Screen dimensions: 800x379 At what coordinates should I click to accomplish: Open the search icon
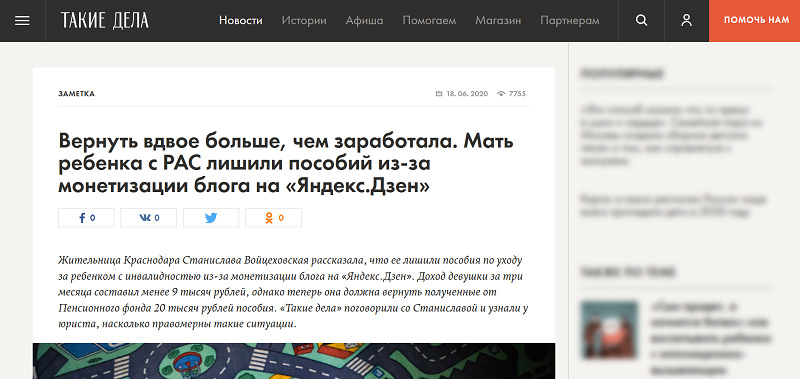coord(641,21)
